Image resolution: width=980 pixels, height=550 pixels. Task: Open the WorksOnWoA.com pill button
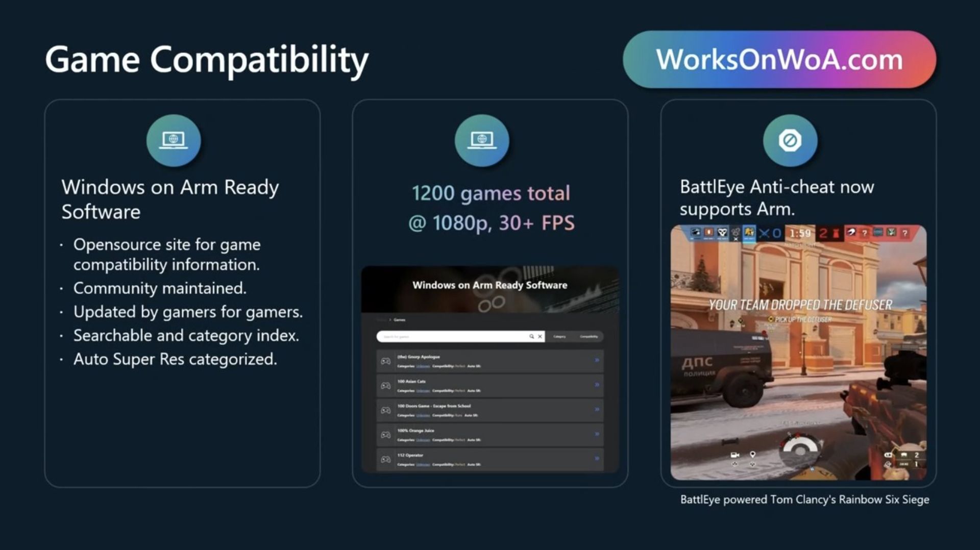[779, 59]
